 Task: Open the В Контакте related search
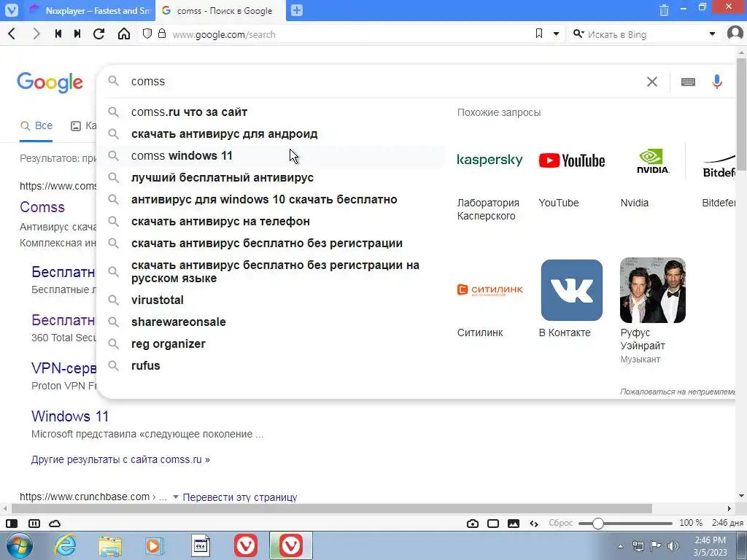point(572,298)
